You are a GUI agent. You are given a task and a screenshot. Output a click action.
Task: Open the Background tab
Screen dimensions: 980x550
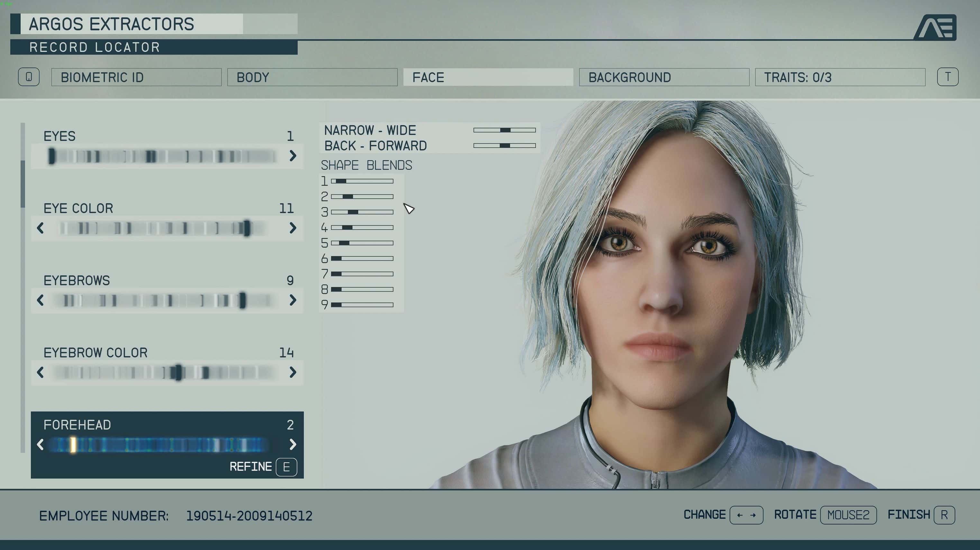[x=664, y=77]
